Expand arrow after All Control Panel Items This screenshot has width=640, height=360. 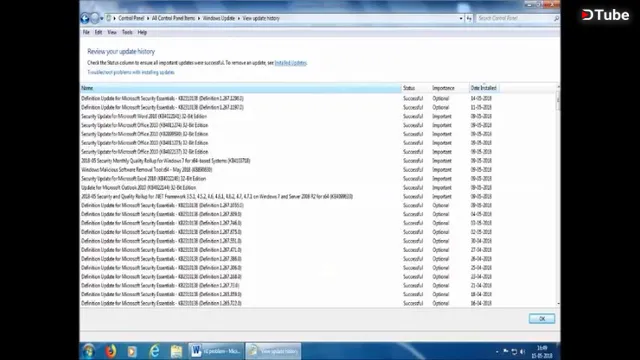pyautogui.click(x=199, y=18)
